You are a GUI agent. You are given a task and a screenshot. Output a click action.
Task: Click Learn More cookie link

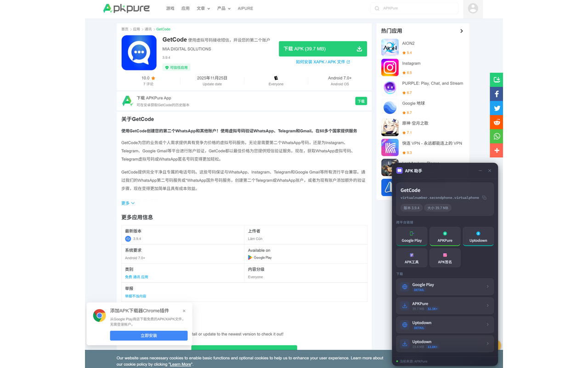coord(181,364)
